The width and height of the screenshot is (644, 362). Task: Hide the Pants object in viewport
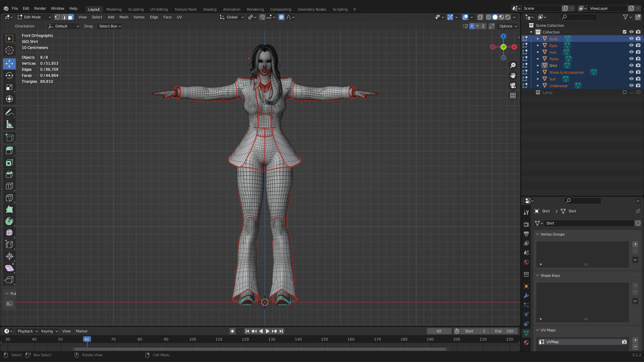tap(631, 59)
